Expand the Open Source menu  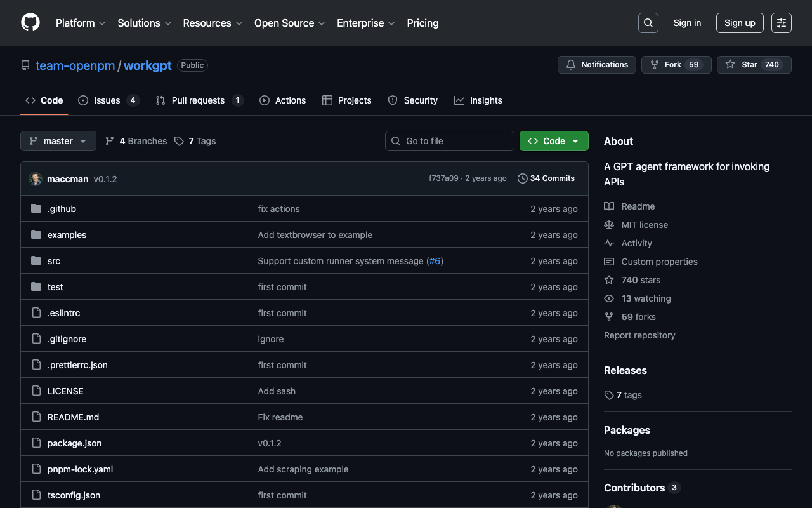coord(289,23)
